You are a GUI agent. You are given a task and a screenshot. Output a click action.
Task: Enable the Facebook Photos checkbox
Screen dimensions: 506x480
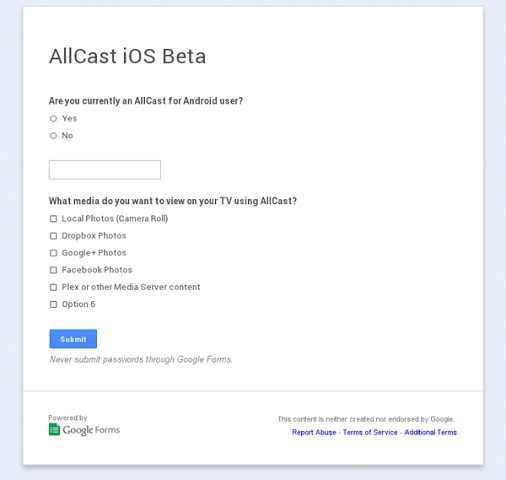pos(53,270)
